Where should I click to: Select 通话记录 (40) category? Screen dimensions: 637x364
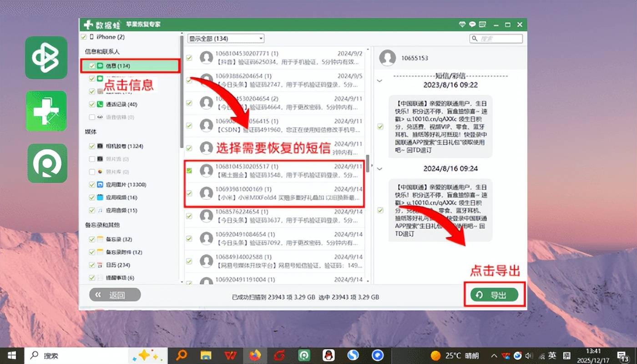[x=121, y=104]
